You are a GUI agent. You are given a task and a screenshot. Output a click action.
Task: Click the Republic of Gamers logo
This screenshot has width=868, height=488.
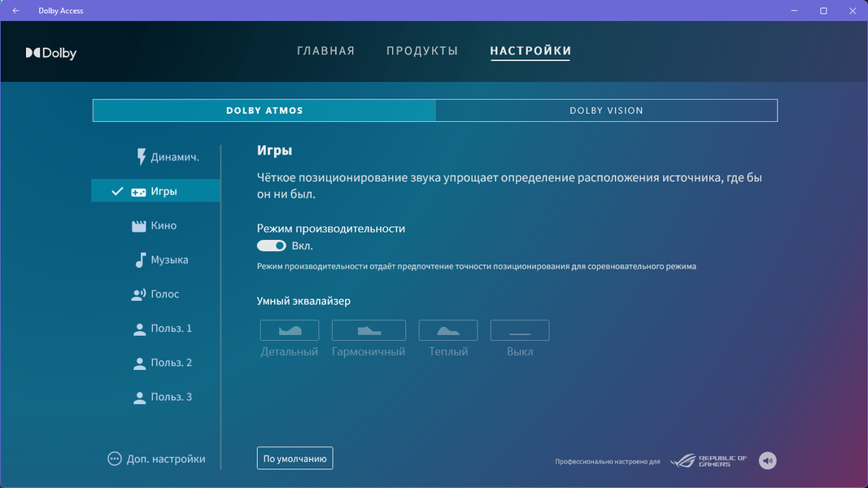709,461
